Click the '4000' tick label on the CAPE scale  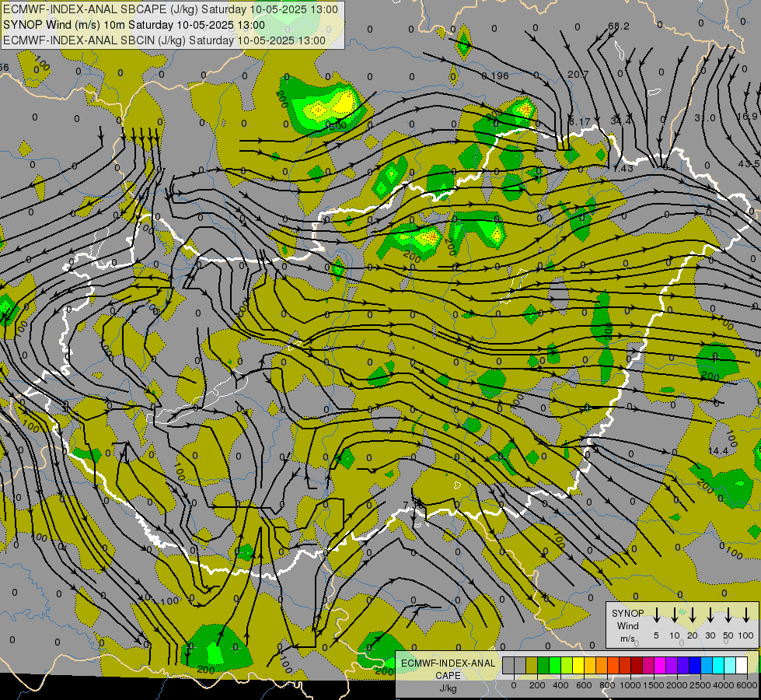pos(724,685)
